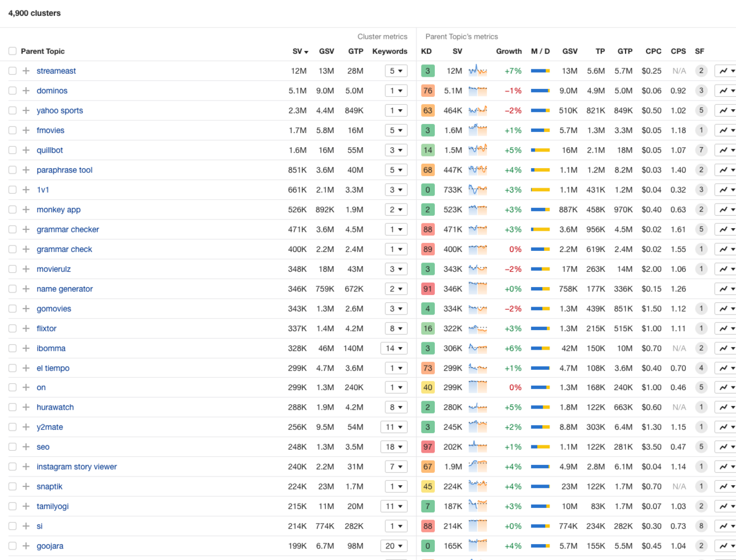Open the instagram story viewer link
Viewport: 736px width, 560px height.
(x=77, y=467)
